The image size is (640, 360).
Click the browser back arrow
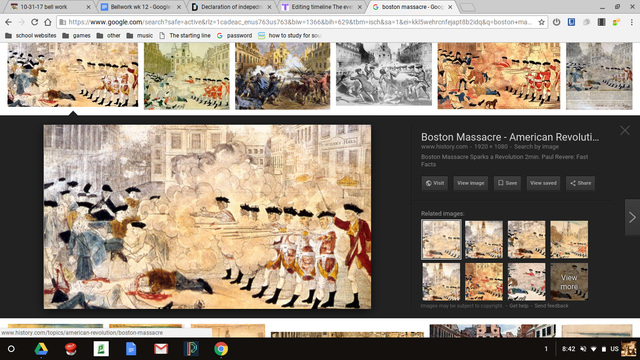[9, 22]
